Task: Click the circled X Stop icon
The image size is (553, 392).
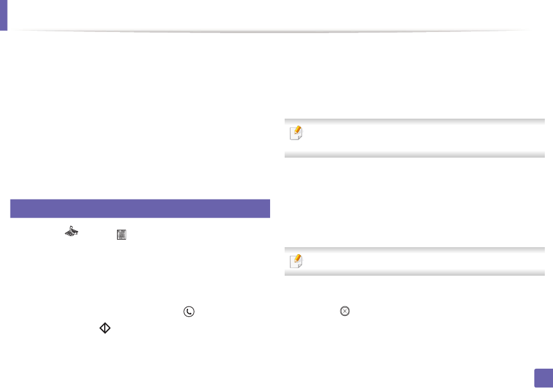Action: (x=345, y=311)
